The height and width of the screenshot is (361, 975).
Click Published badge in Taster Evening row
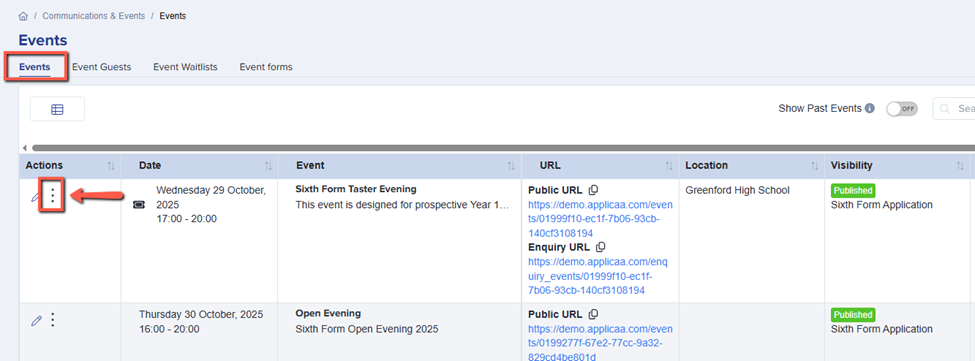853,190
